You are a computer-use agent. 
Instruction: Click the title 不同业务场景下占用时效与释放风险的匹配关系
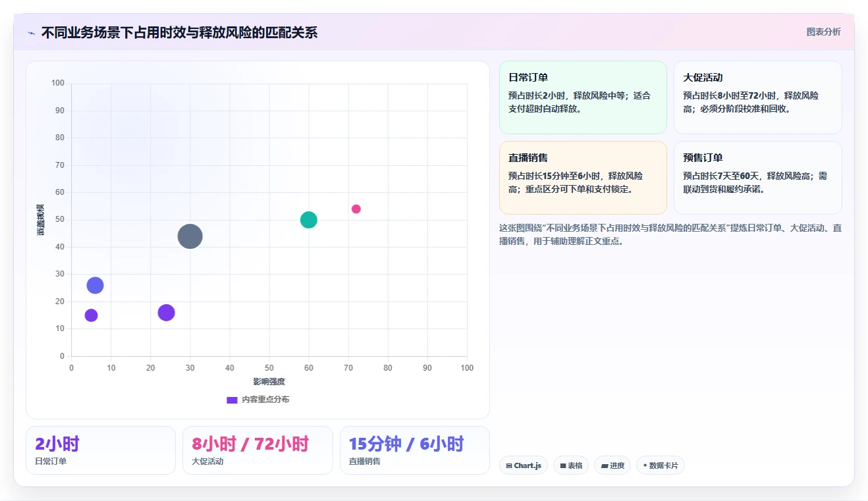tap(179, 32)
